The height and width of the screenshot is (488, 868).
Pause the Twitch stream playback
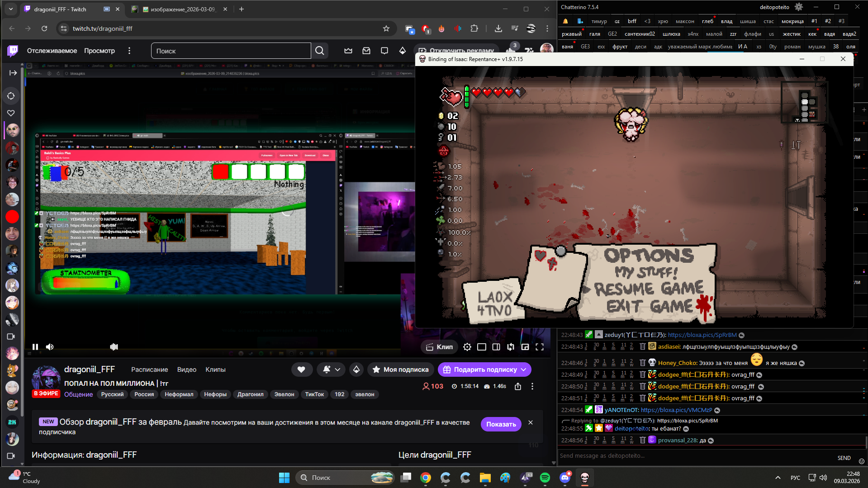(35, 347)
